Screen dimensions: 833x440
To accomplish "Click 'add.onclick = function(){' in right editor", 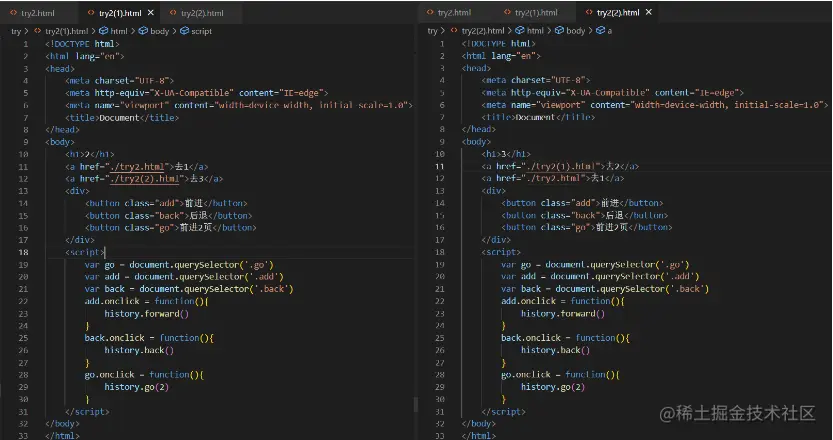I will tap(563, 301).
